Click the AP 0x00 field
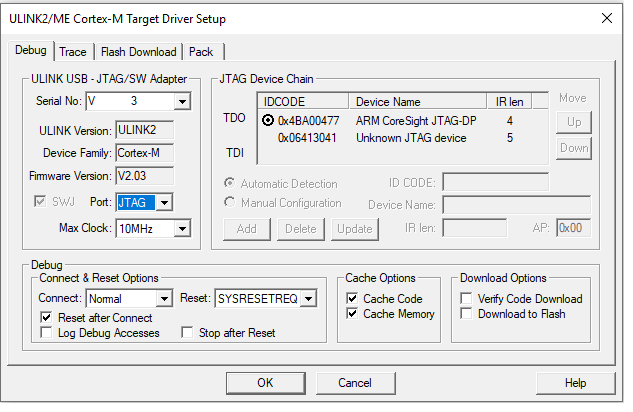633x412 pixels. pos(573,228)
